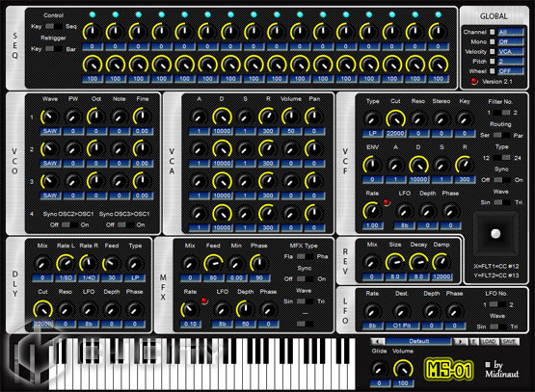
Task: Click the SAVE preset button
Action: (x=509, y=341)
